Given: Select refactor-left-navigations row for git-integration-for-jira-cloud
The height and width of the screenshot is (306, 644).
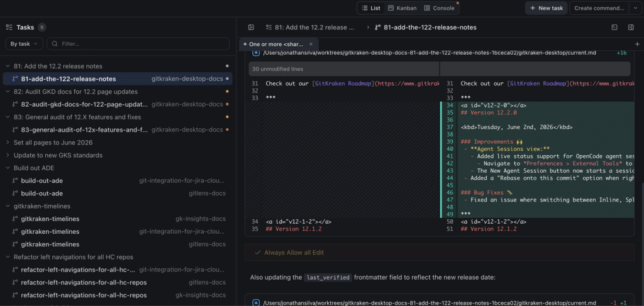Looking at the screenshot, I should [118, 270].
